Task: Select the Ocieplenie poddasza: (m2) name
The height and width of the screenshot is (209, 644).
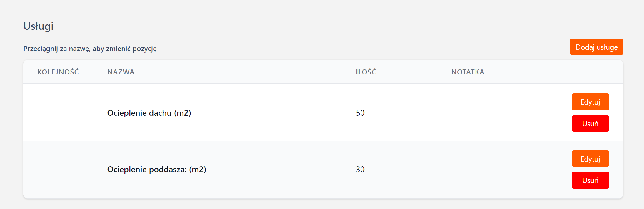Action: (156, 169)
